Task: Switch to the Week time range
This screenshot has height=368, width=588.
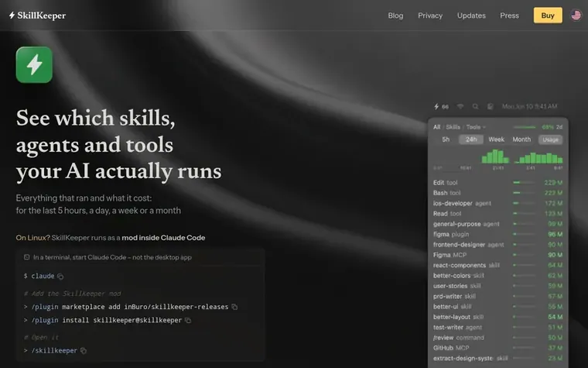Action: 496,139
